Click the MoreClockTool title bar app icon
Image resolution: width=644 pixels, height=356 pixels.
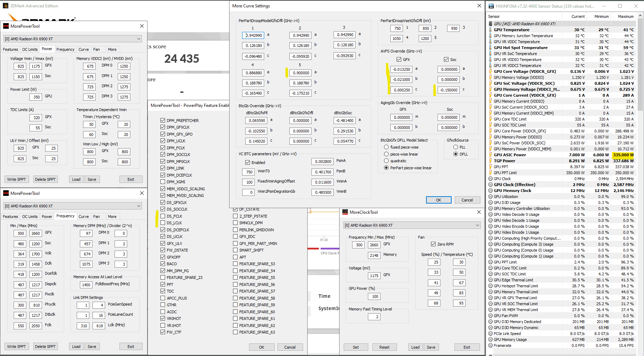click(345, 212)
